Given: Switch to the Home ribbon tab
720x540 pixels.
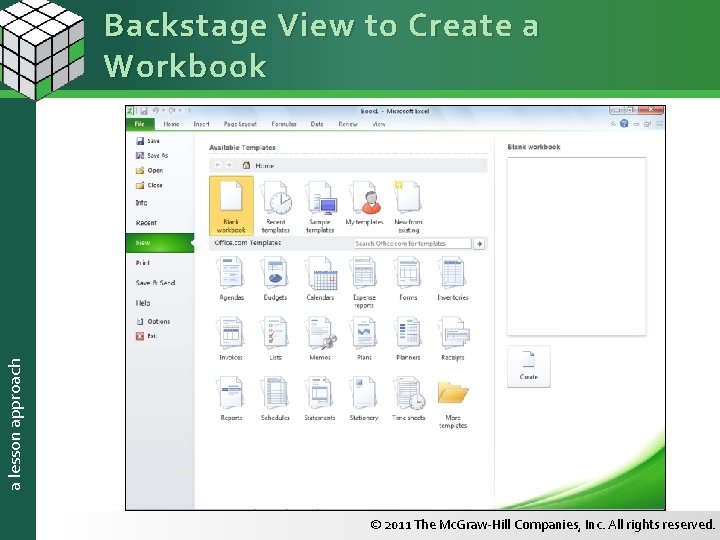Looking at the screenshot, I should pyautogui.click(x=171, y=124).
